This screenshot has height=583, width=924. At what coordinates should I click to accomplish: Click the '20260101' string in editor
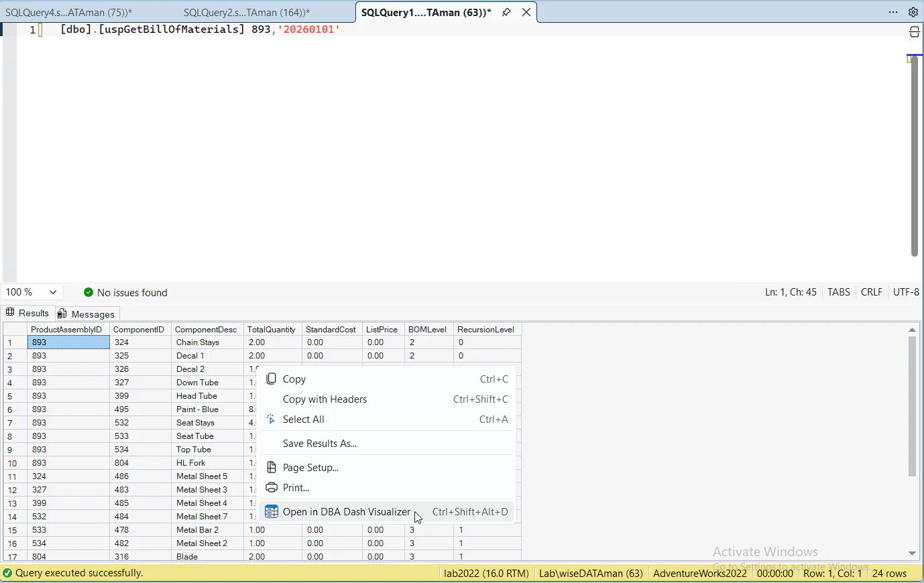coord(309,29)
